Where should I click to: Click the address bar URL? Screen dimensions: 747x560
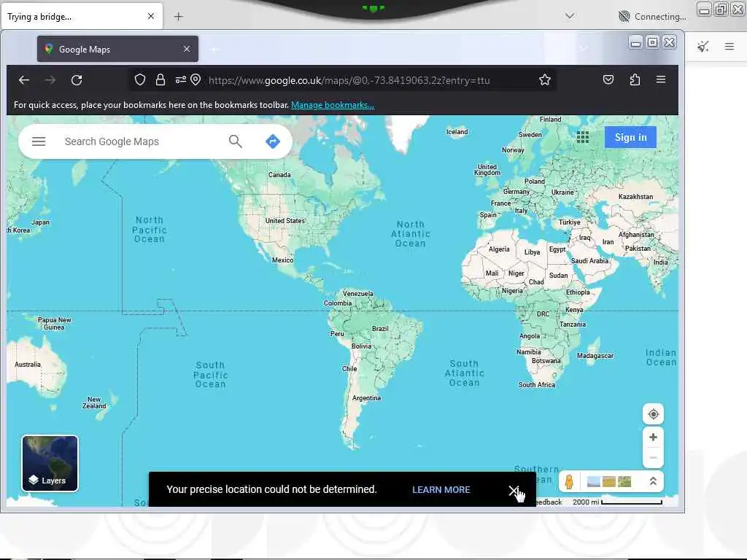point(349,80)
